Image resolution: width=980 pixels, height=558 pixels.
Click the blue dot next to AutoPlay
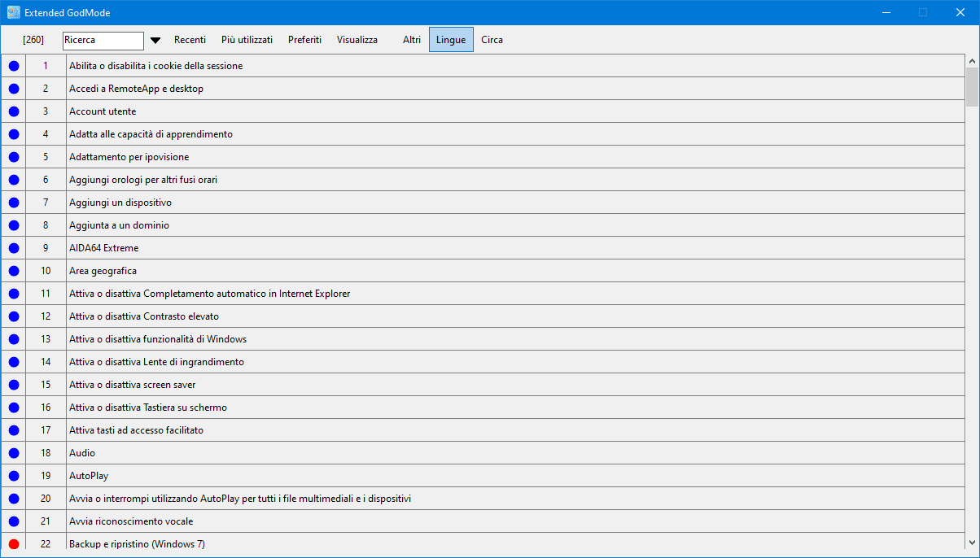14,476
